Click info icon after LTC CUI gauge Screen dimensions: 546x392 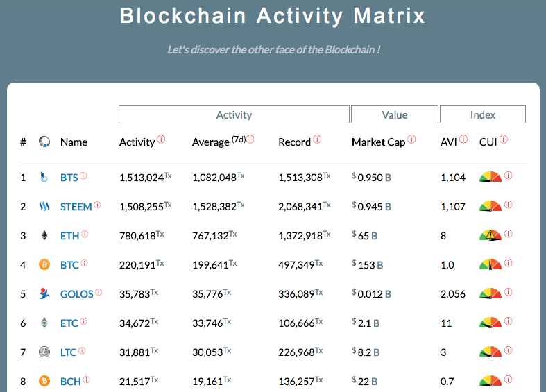pyautogui.click(x=509, y=350)
